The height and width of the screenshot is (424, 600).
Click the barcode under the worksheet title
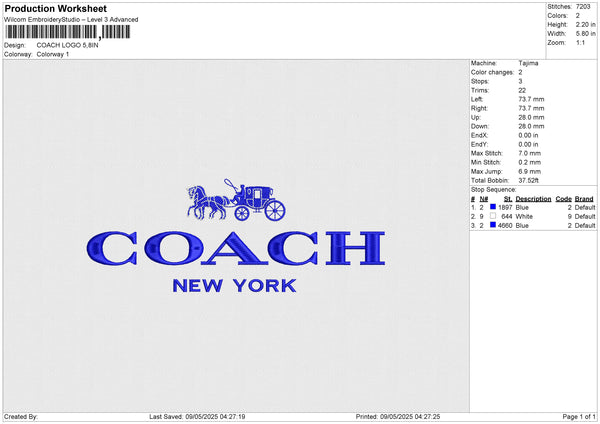pos(68,32)
